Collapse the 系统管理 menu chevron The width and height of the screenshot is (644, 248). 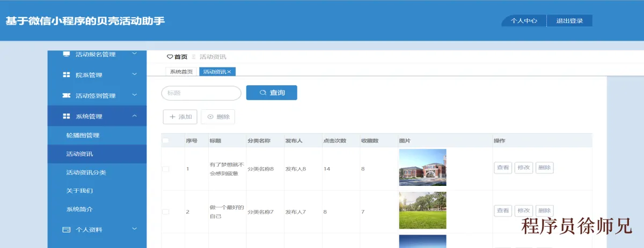pos(134,116)
